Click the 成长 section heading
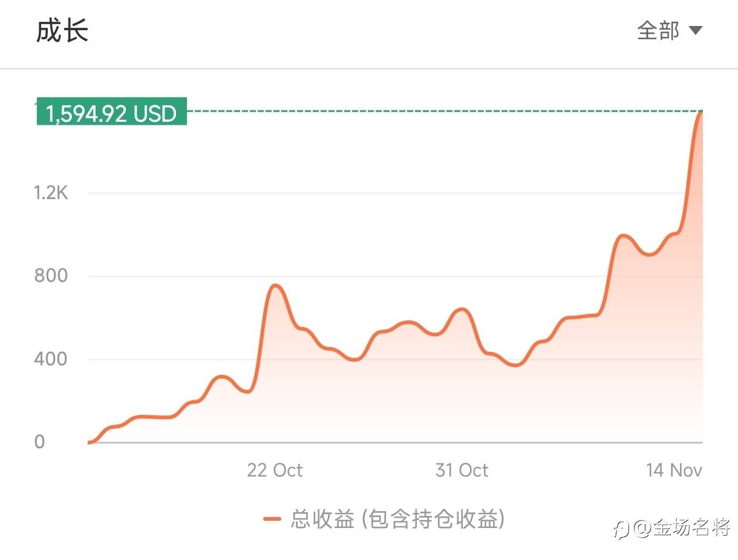This screenshot has height=560, width=738. [62, 31]
